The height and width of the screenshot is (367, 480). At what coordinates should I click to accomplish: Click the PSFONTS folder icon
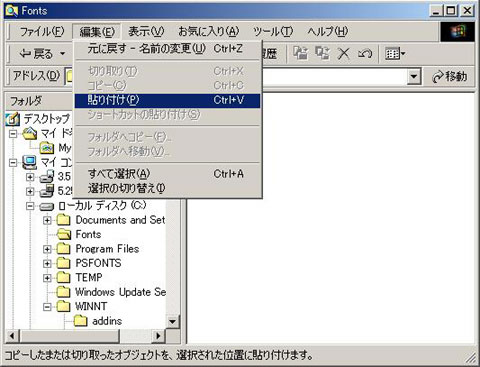click(x=63, y=263)
